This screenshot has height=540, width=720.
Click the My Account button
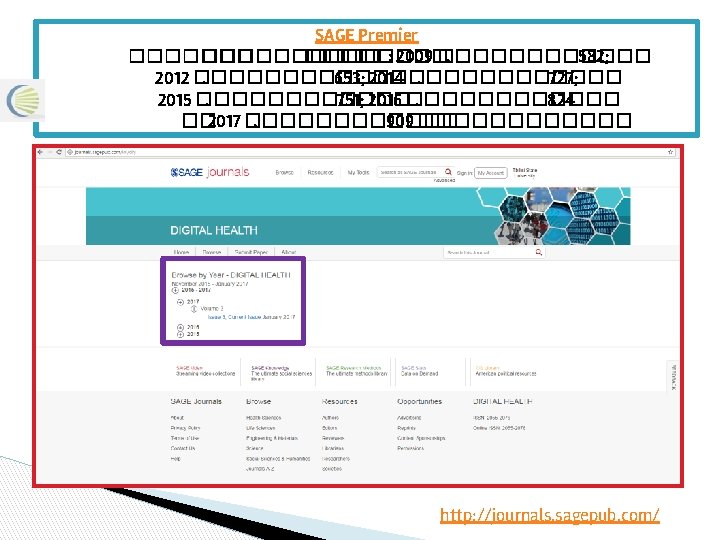[x=491, y=173]
